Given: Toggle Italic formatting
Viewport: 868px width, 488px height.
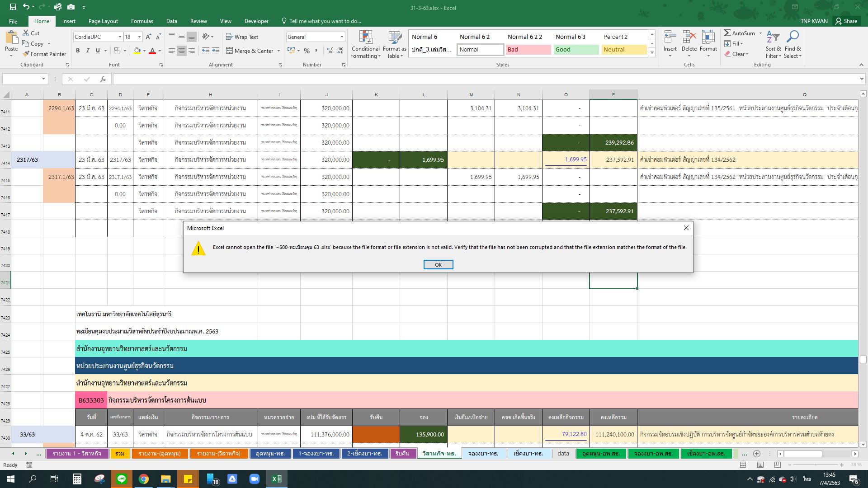Looking at the screenshot, I should click(88, 51).
